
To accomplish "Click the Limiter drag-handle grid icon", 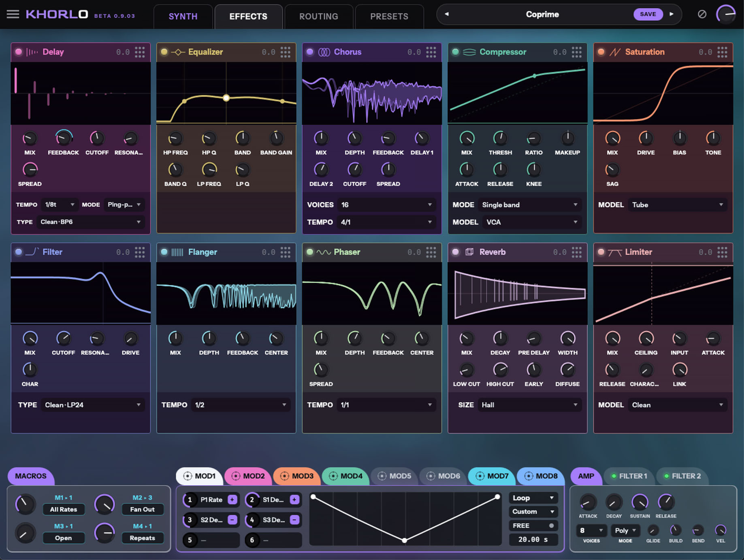I will pyautogui.click(x=723, y=252).
